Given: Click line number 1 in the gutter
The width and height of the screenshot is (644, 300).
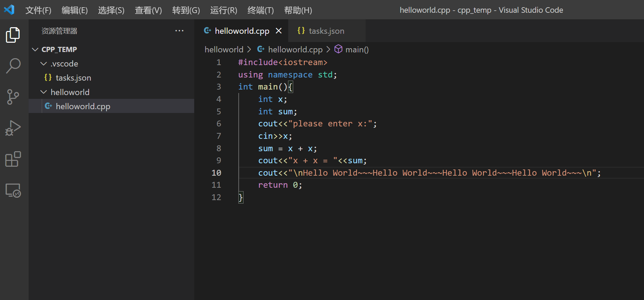Looking at the screenshot, I should point(219,62).
